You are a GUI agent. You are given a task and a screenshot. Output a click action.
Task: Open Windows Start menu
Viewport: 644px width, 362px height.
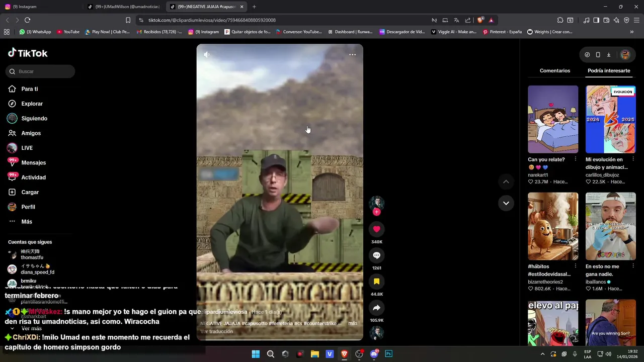256,354
